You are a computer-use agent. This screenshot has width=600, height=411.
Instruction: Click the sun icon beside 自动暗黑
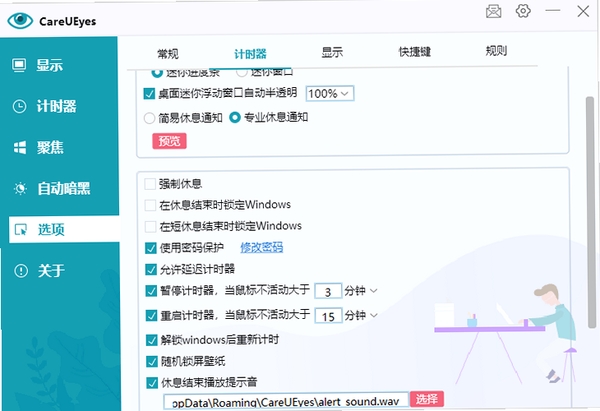tap(20, 188)
